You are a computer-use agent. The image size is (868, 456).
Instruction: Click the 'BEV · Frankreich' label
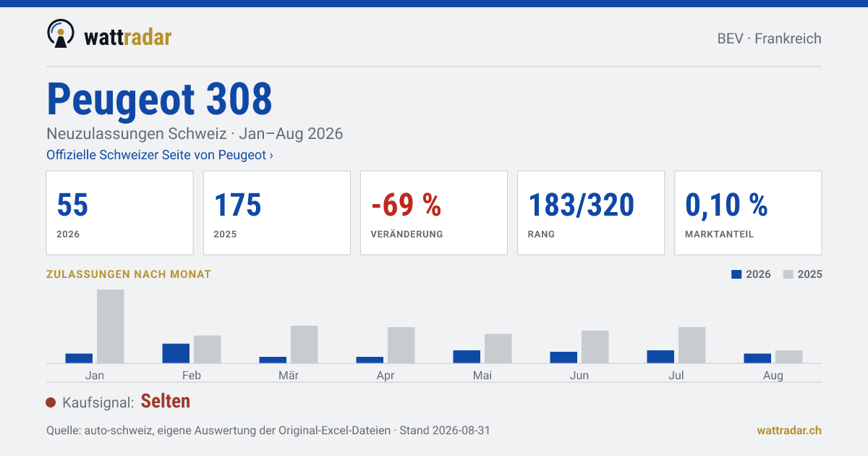pos(770,38)
